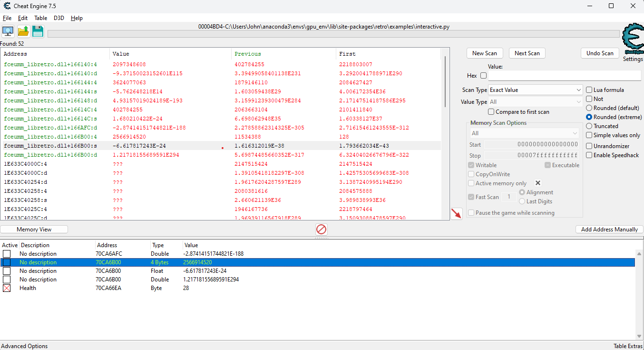Open the Table menu
This screenshot has width=644, height=350.
click(40, 18)
